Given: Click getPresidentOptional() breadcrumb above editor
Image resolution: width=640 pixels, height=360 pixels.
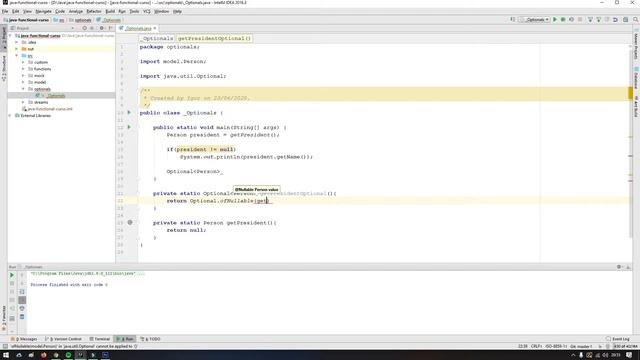Looking at the screenshot, I should click(214, 38).
